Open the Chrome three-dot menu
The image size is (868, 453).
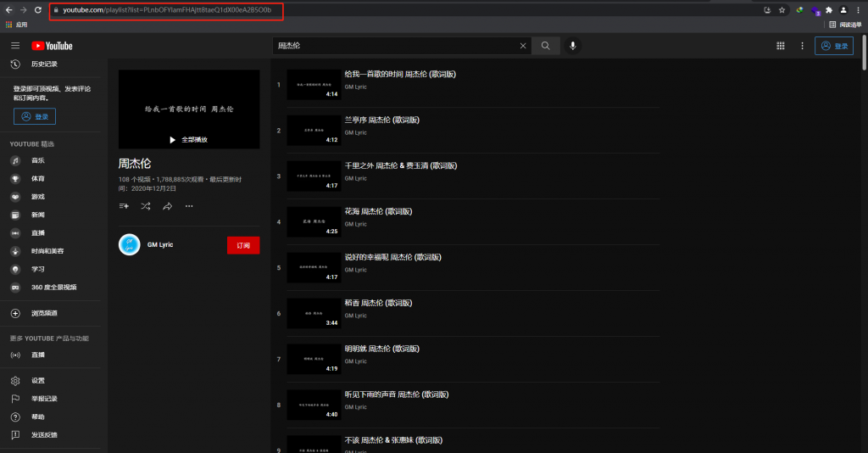click(858, 10)
